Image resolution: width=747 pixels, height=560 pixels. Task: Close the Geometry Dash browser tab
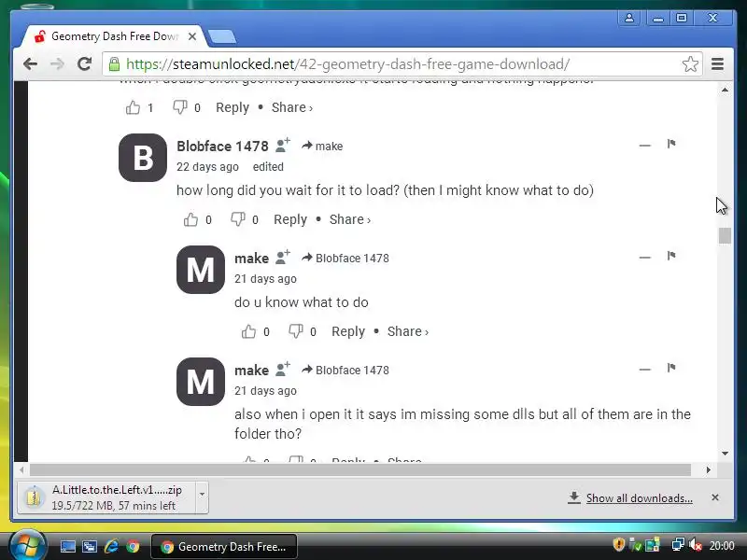(x=192, y=36)
